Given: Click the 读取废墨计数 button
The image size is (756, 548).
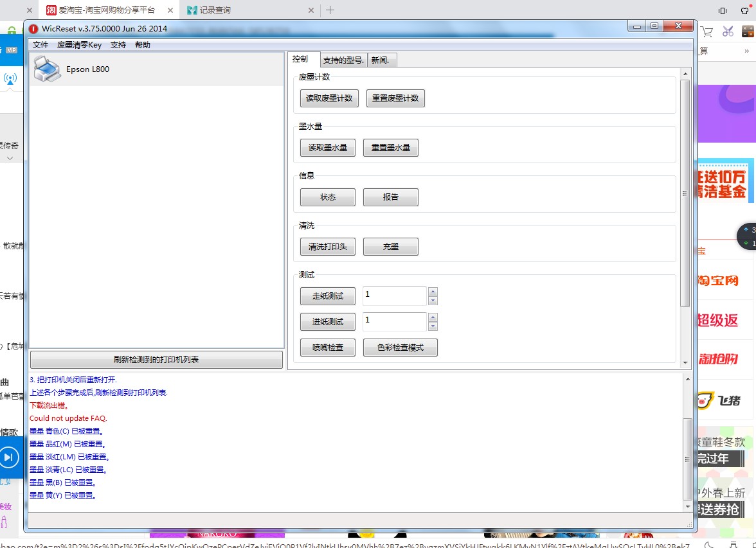Looking at the screenshot, I should point(329,98).
